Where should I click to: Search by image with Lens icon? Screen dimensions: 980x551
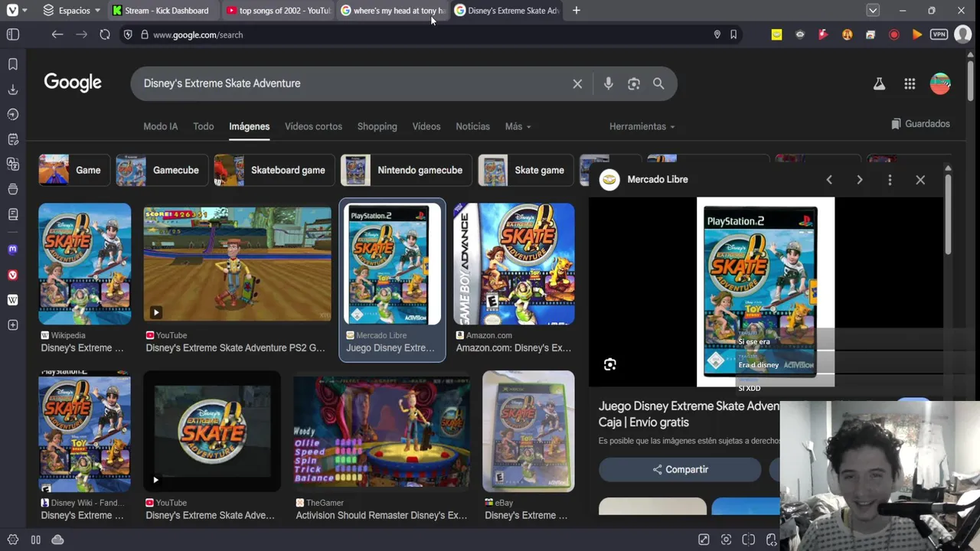coord(633,83)
